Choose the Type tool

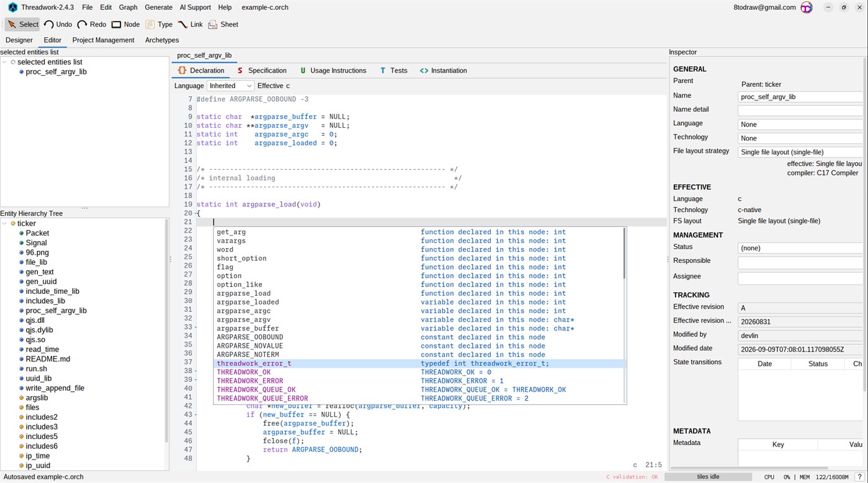159,24
